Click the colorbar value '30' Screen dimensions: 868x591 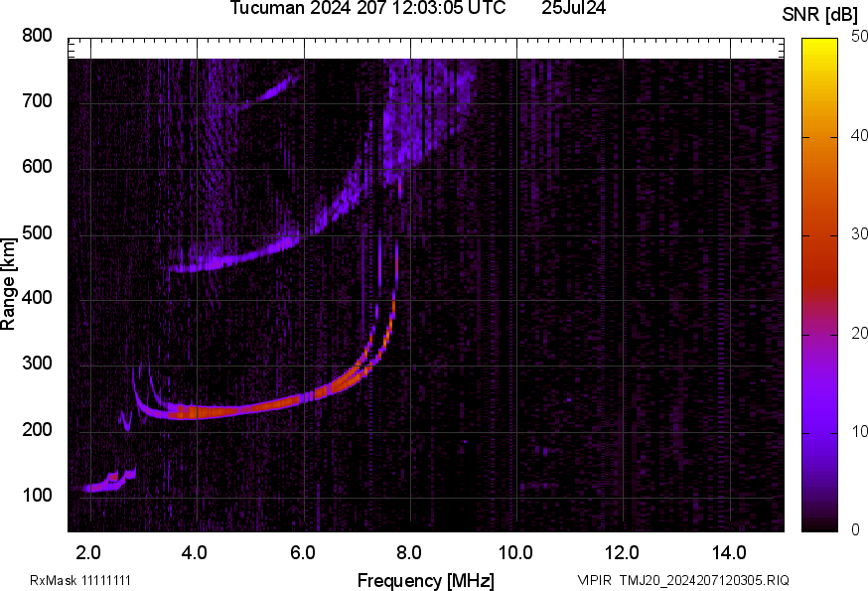[x=859, y=233]
